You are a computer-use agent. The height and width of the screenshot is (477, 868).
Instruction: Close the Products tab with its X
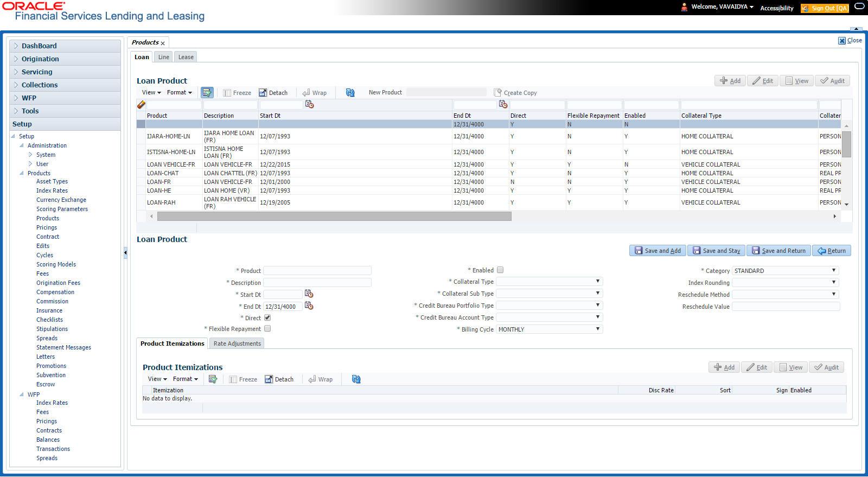coord(163,43)
